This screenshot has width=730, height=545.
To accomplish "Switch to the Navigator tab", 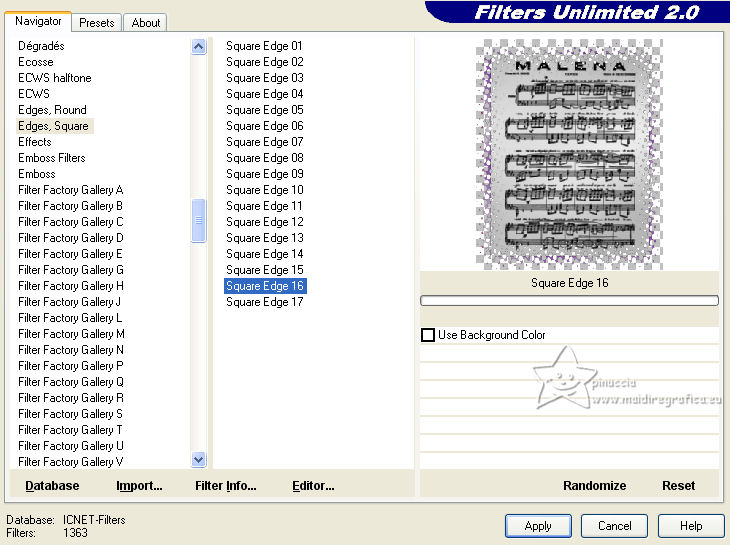I will coord(38,21).
